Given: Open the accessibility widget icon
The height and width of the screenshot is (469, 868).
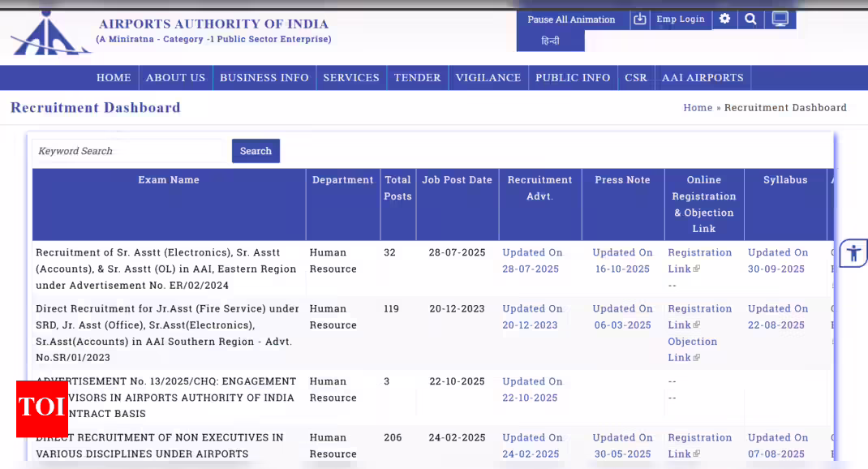Looking at the screenshot, I should click(853, 252).
